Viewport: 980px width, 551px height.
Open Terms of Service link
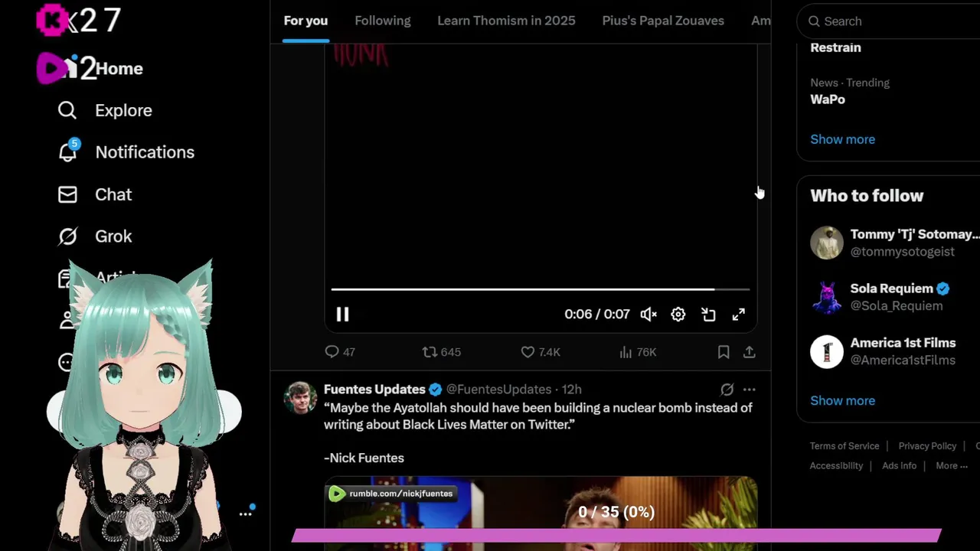(x=844, y=446)
